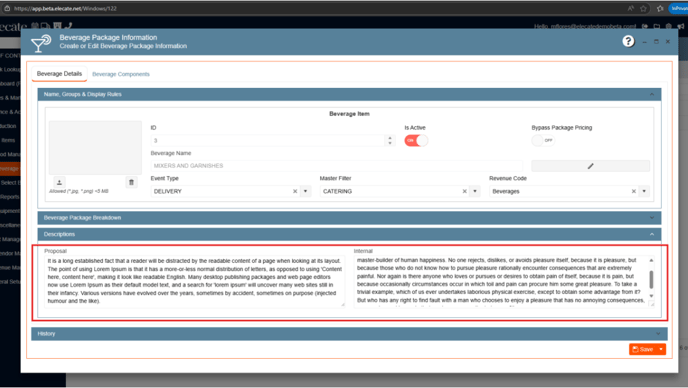688x388 pixels.
Task: Click the browser favorites star icon
Action: tap(643, 8)
